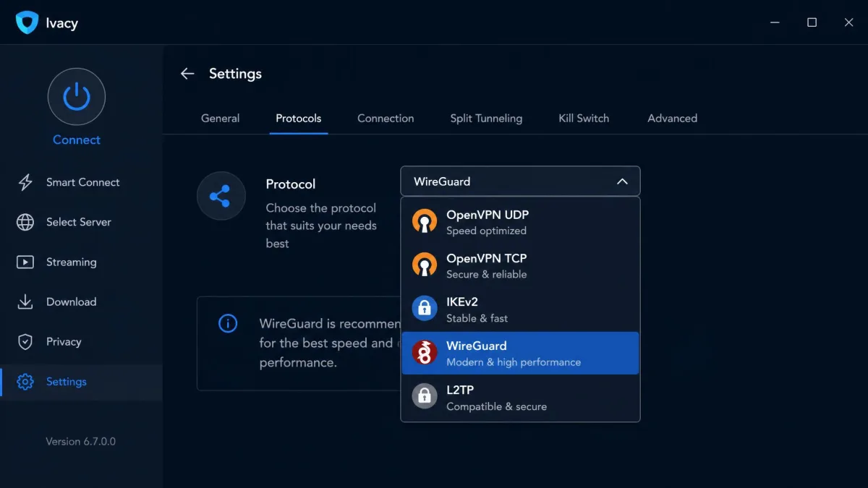
Task: Switch to the Split Tunneling tab
Action: [486, 118]
